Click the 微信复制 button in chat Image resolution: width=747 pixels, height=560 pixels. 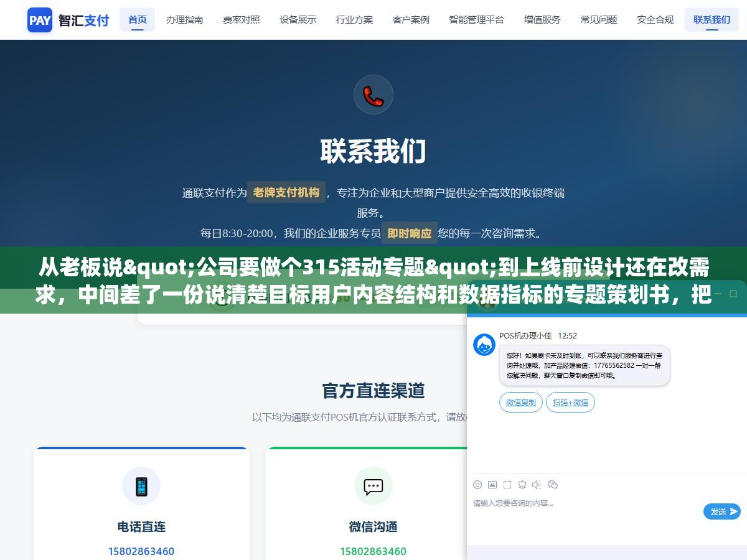(521, 403)
